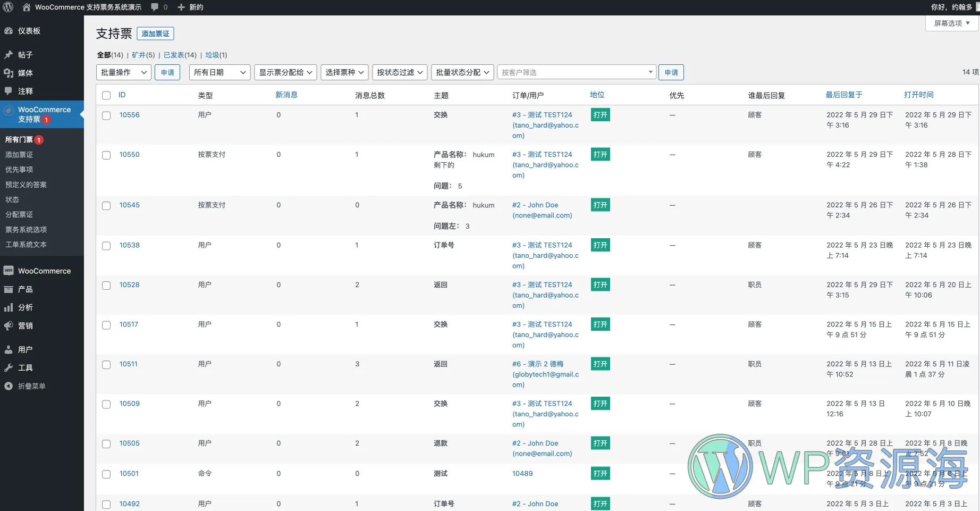980x511 pixels.
Task: Toggle the select-all checkbox in the header
Action: pyautogui.click(x=106, y=95)
